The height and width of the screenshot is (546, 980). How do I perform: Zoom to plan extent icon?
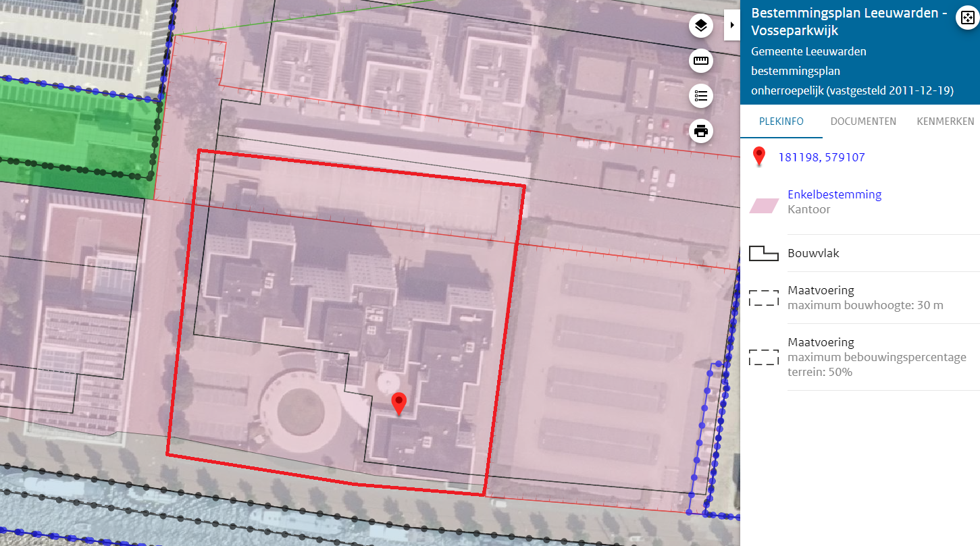coord(966,19)
